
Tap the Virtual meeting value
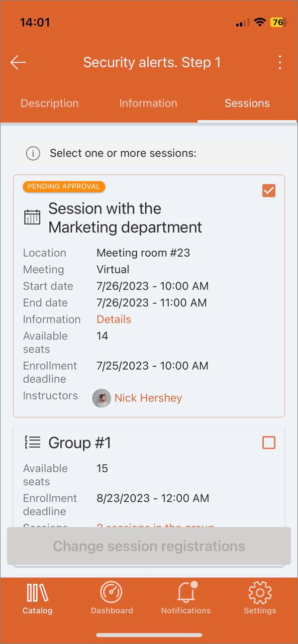[113, 269]
